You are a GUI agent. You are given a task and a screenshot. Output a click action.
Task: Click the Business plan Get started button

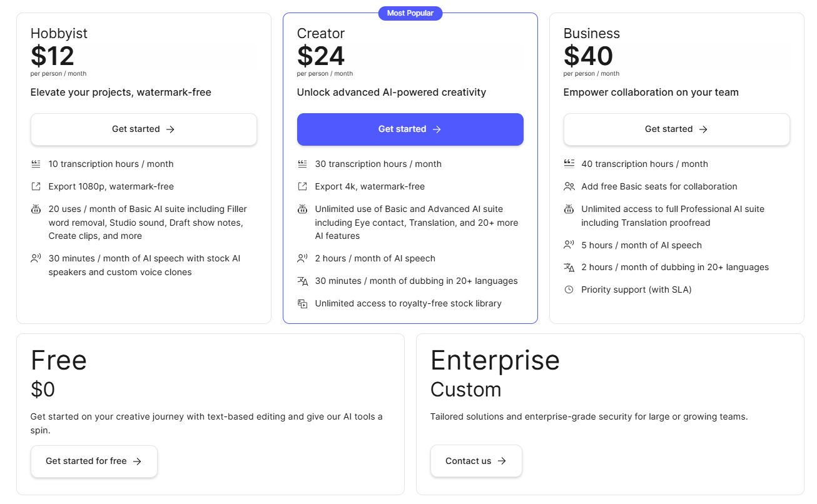tap(677, 129)
